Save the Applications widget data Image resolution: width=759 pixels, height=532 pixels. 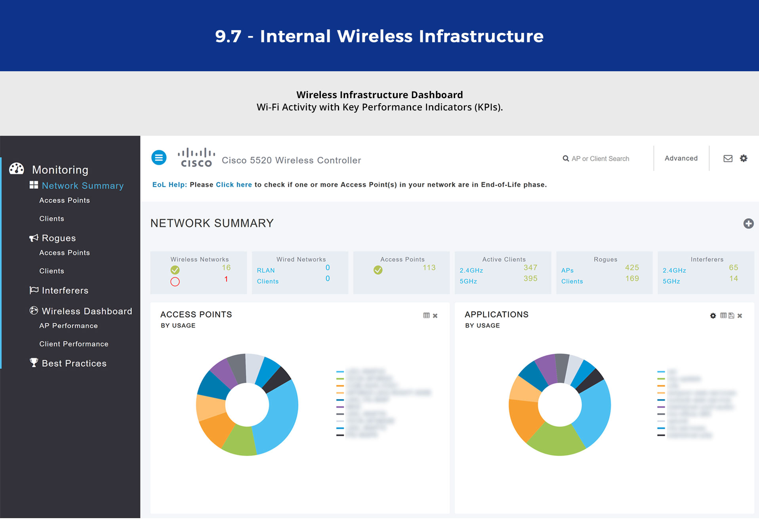[731, 315]
